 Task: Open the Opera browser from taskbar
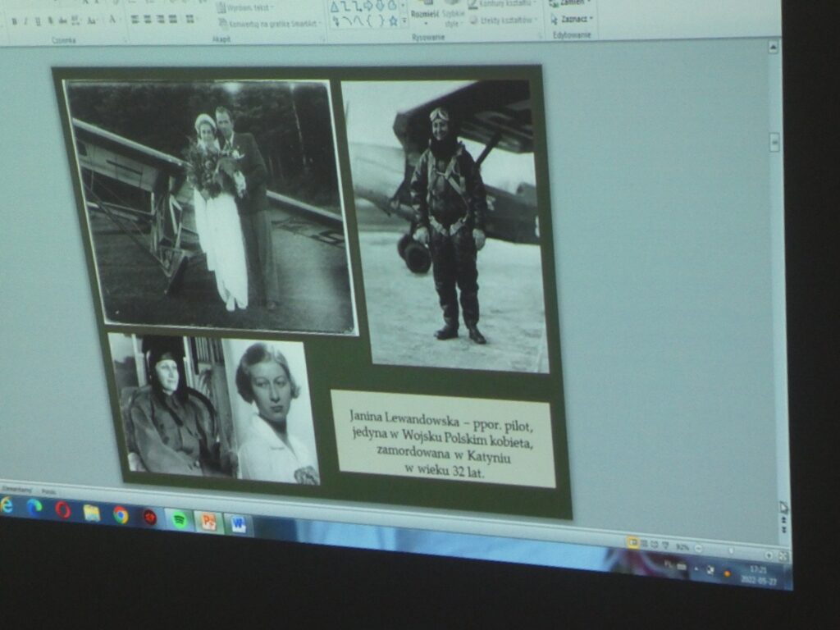[63, 509]
